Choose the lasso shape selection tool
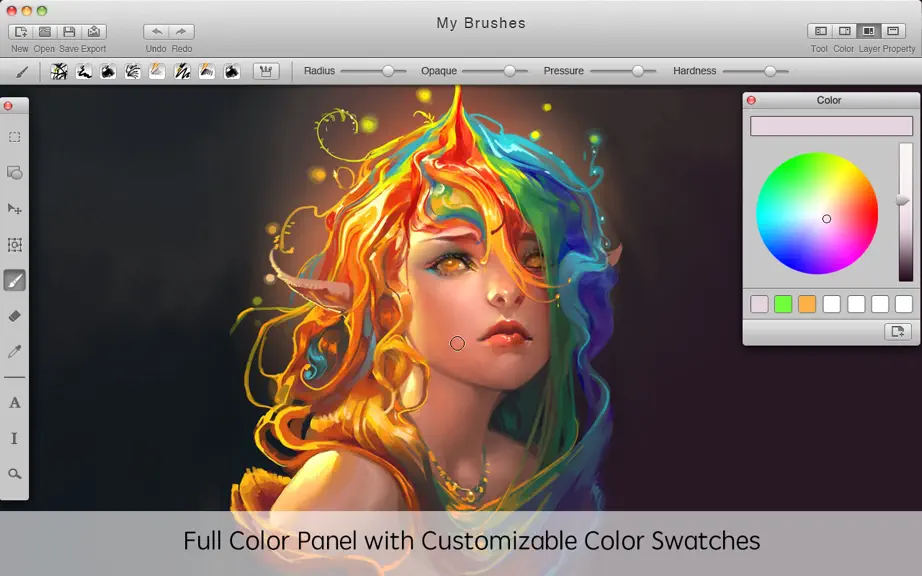922x576 pixels. point(15,173)
